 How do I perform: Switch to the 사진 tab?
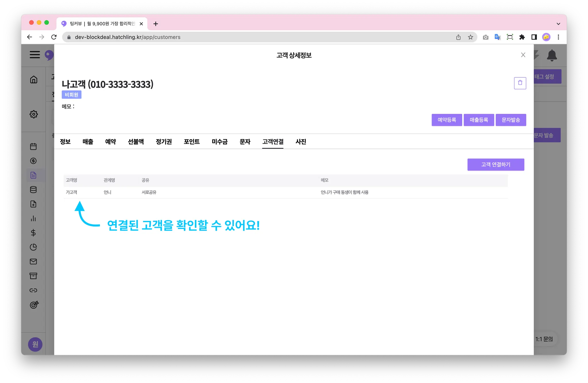click(301, 142)
